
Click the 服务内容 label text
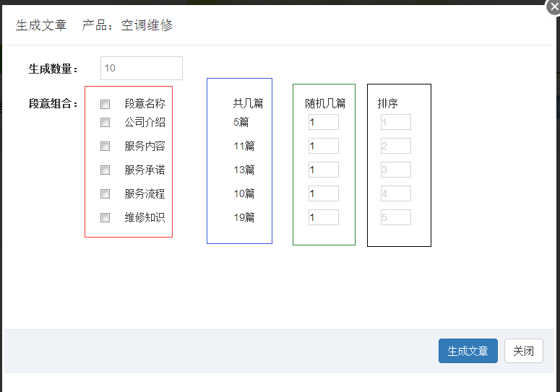point(145,147)
